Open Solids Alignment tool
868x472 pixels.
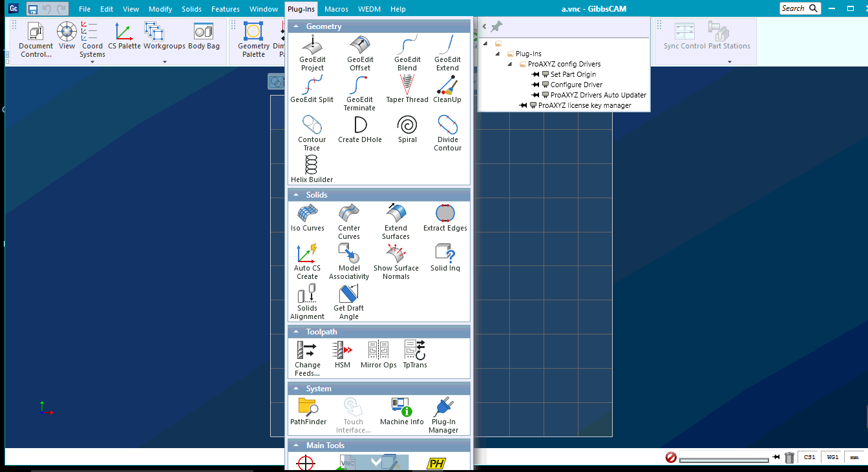click(x=308, y=302)
